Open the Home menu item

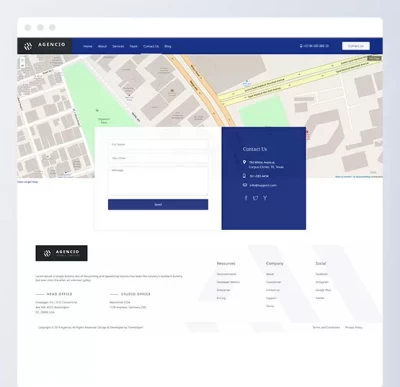pos(88,46)
